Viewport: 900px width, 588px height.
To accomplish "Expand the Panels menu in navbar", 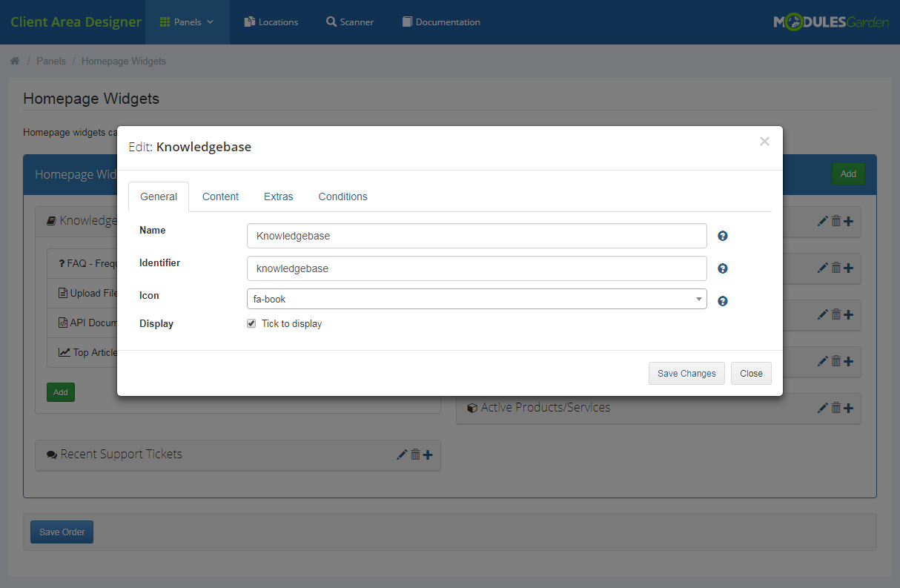I will [x=187, y=22].
